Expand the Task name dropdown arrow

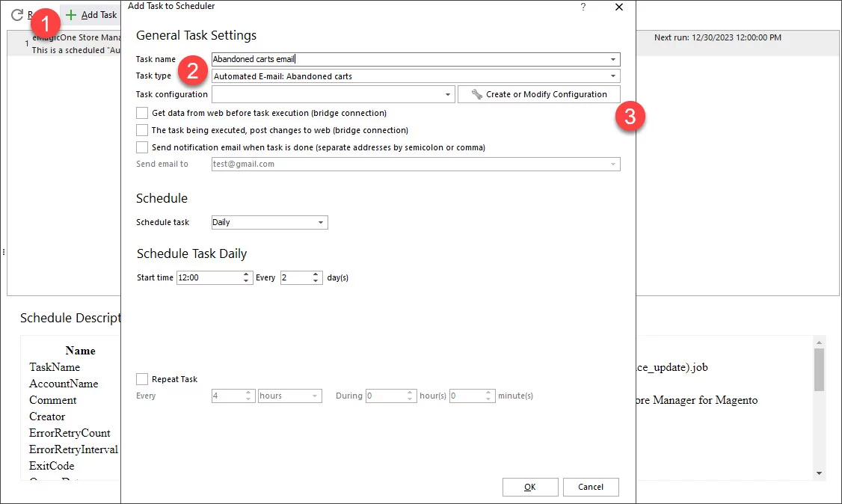pyautogui.click(x=613, y=59)
